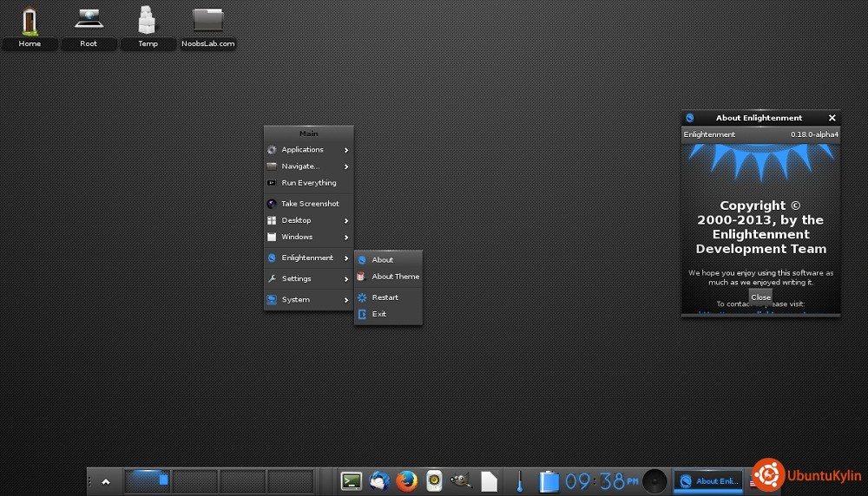Viewport: 868px width, 496px height.
Task: Launch Terminal from the shelf
Action: point(352,481)
